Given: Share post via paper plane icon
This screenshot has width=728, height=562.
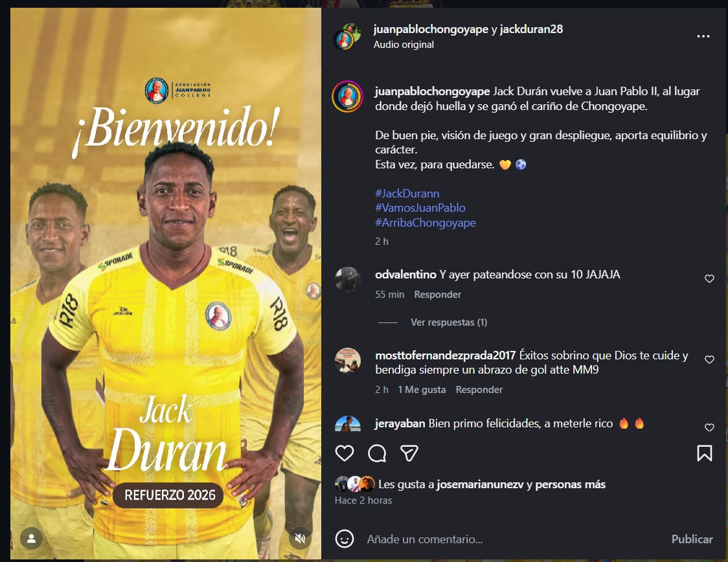Looking at the screenshot, I should pos(409,453).
